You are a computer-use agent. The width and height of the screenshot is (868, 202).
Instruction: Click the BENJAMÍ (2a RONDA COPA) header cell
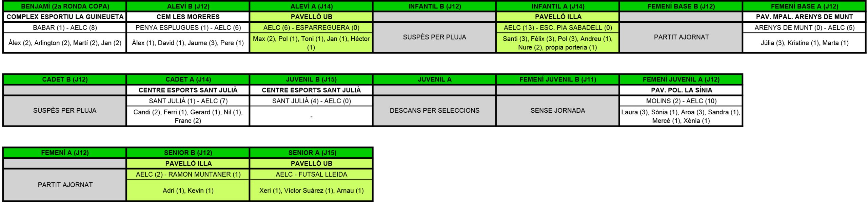pos(65,6)
